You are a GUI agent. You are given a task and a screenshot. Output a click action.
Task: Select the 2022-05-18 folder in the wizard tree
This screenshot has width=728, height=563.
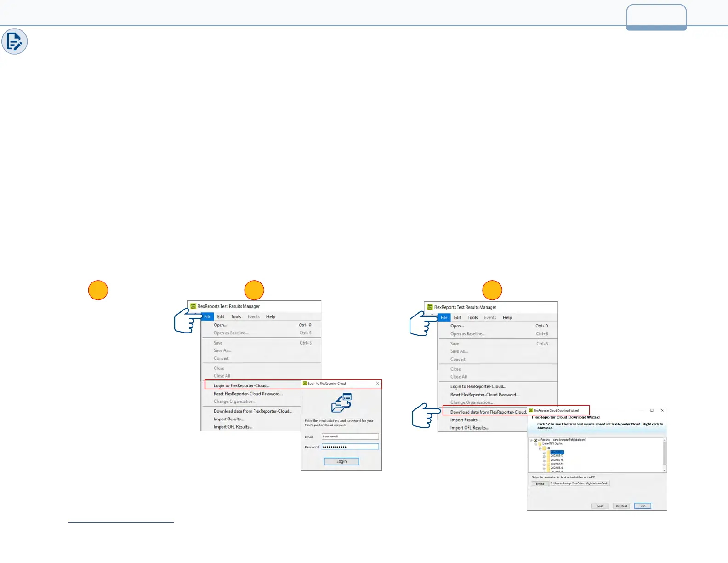click(x=557, y=468)
